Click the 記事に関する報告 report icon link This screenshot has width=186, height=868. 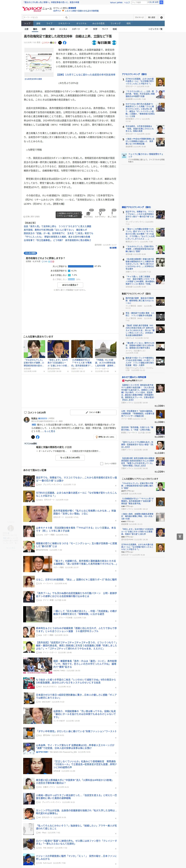pyautogui.click(x=32, y=217)
